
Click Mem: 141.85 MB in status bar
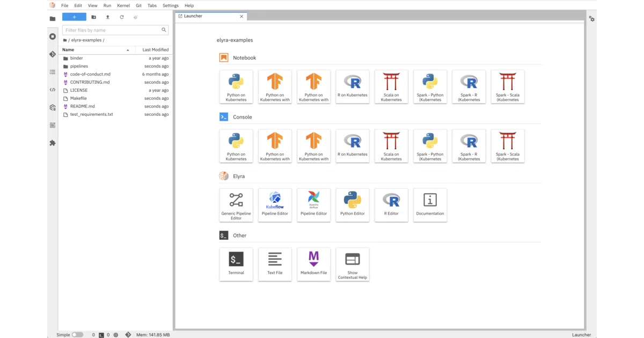click(153, 335)
